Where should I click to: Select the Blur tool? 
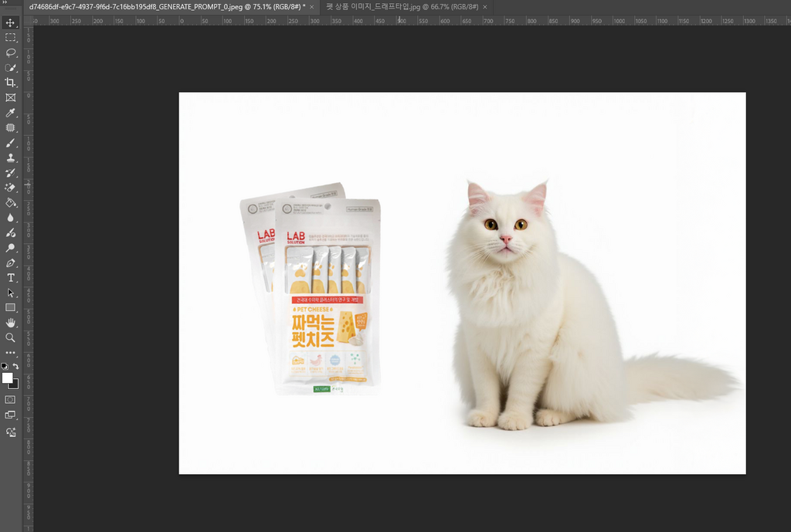[10, 218]
